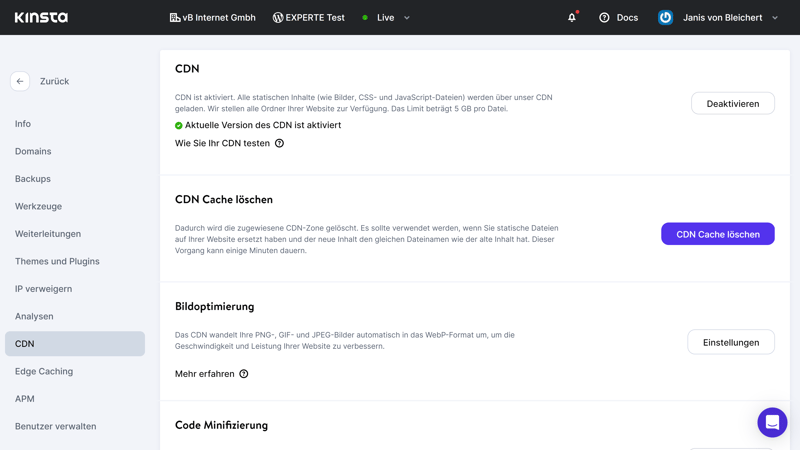
Task: Open the Domains sidebar item
Action: 33,151
